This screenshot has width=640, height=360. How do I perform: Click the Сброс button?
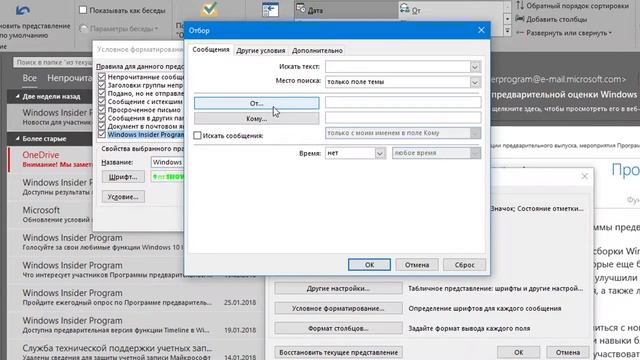tap(464, 264)
